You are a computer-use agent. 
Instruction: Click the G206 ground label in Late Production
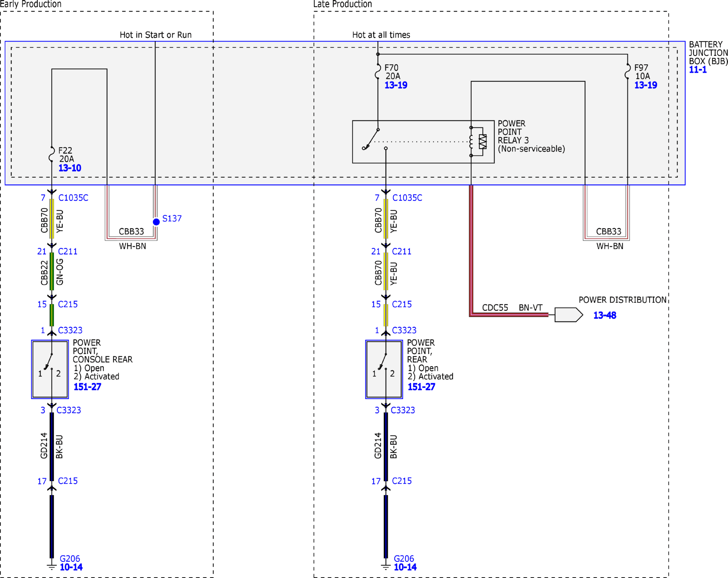404,559
